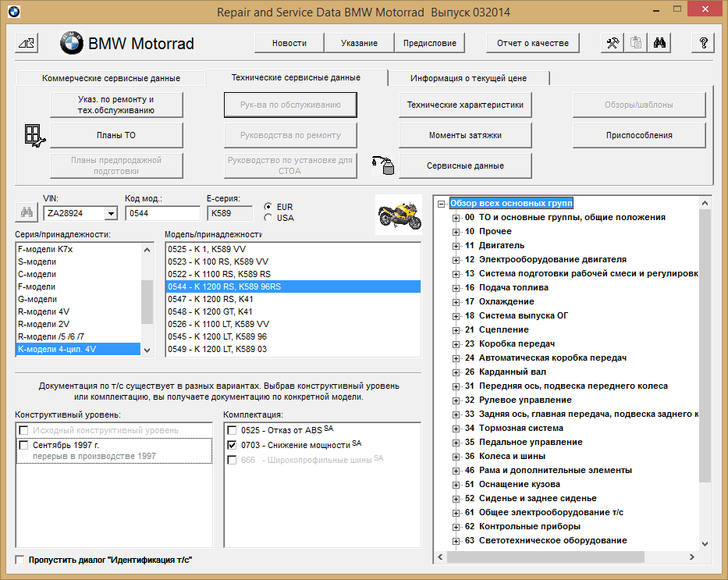Open Информация о текущей цене tab
Viewport: 728px width, 580px height.
(x=468, y=78)
